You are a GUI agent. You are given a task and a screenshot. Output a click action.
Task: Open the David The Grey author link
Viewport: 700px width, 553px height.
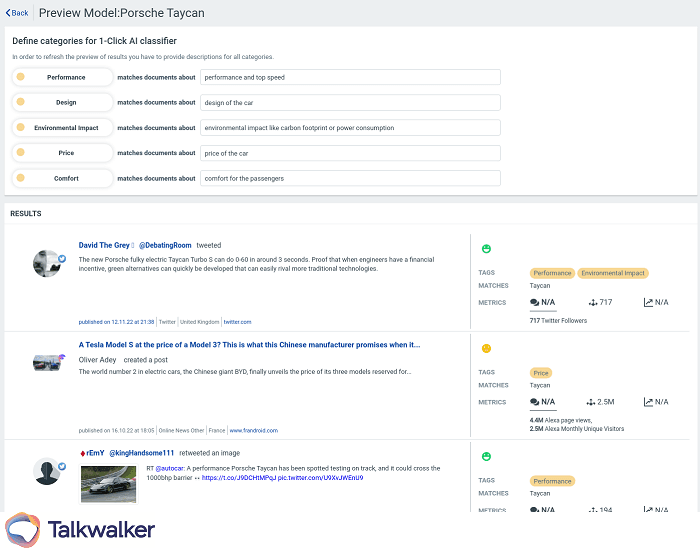(104, 245)
